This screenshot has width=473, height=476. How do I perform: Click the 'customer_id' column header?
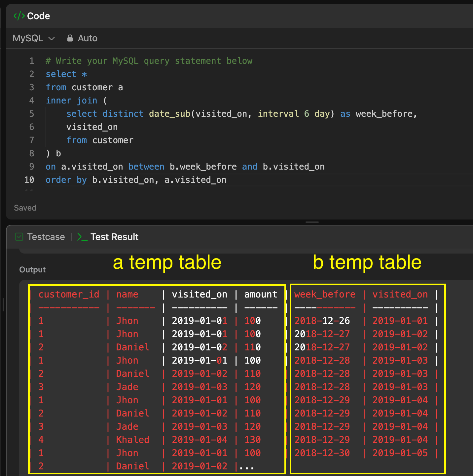69,294
